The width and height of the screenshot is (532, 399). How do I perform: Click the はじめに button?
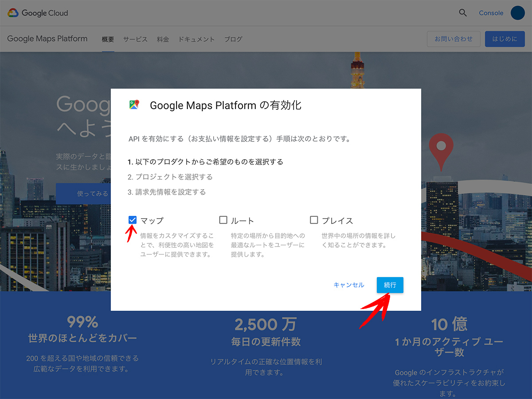point(505,39)
